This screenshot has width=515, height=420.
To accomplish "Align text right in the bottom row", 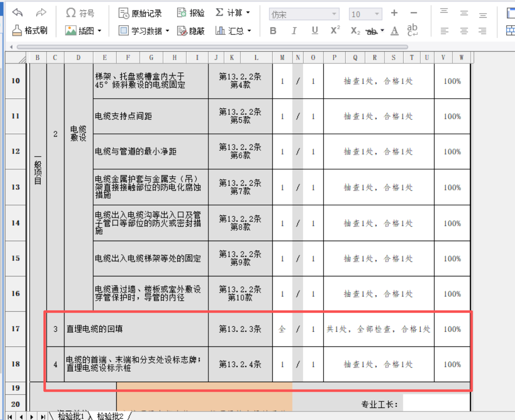I will point(482,31).
